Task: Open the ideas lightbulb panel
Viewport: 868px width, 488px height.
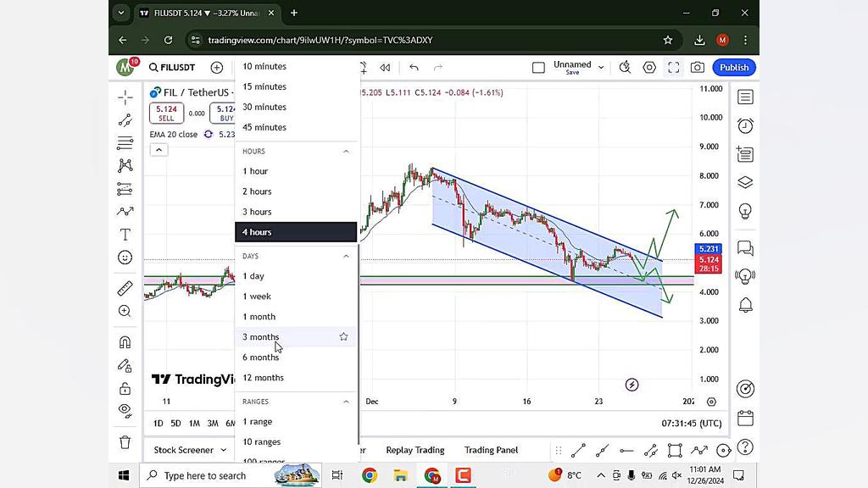Action: point(745,211)
